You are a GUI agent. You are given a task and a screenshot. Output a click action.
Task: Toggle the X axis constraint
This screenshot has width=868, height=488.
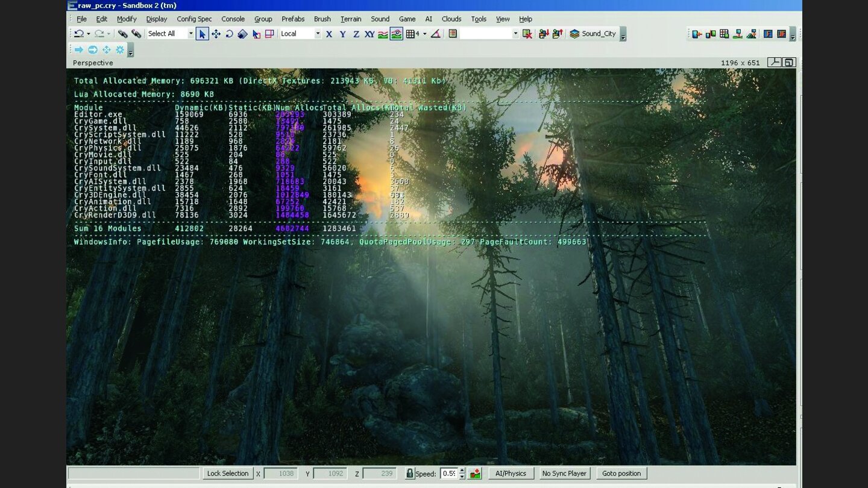[329, 34]
